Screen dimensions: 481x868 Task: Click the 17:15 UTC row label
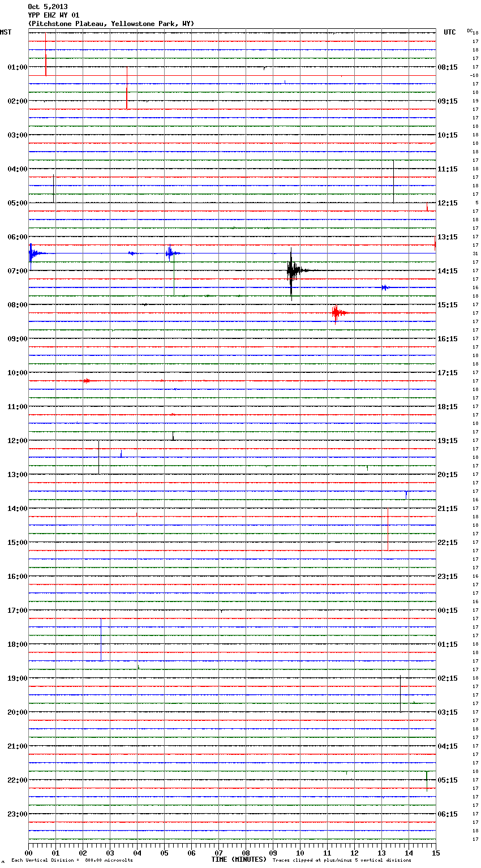[x=448, y=373]
